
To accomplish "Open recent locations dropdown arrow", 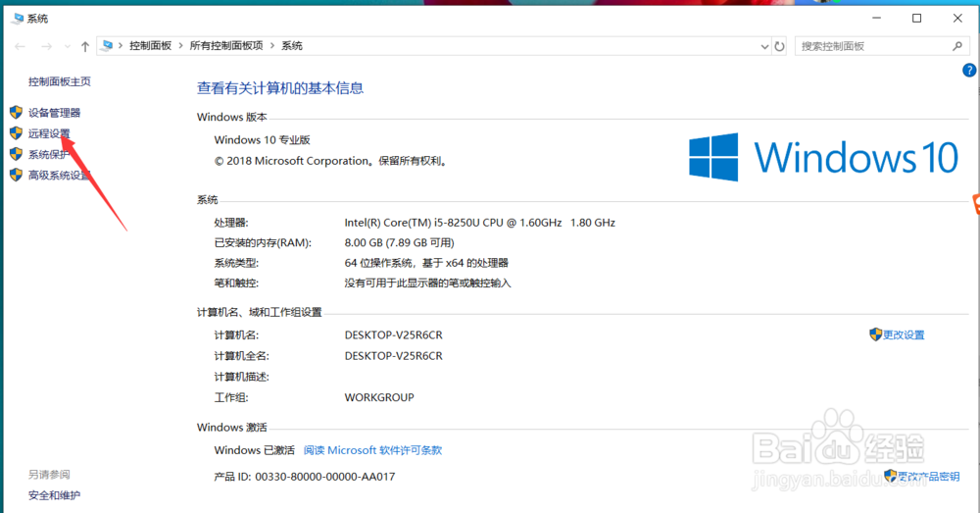I will 68,46.
